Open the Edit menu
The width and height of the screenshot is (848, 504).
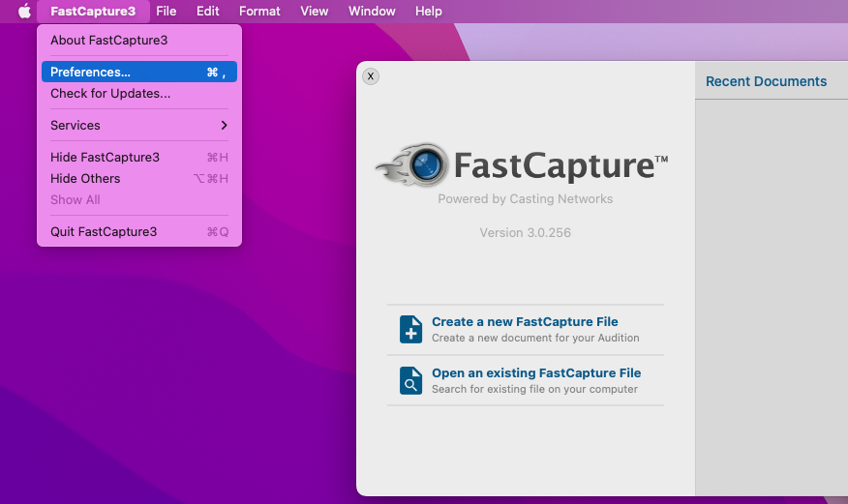tap(208, 11)
